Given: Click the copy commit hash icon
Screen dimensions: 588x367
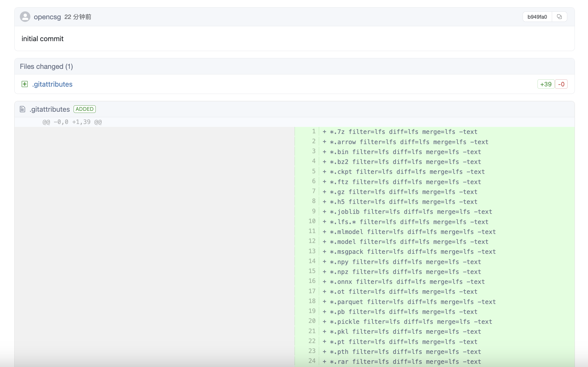Looking at the screenshot, I should pyautogui.click(x=559, y=17).
